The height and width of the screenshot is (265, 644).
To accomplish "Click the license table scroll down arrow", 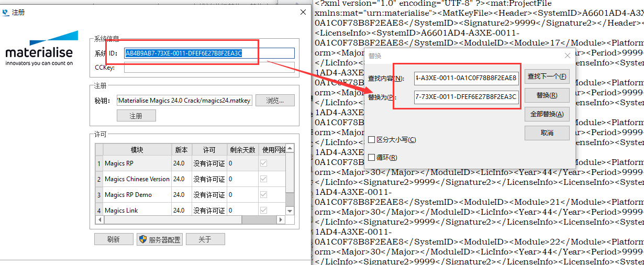I will pos(290,211).
